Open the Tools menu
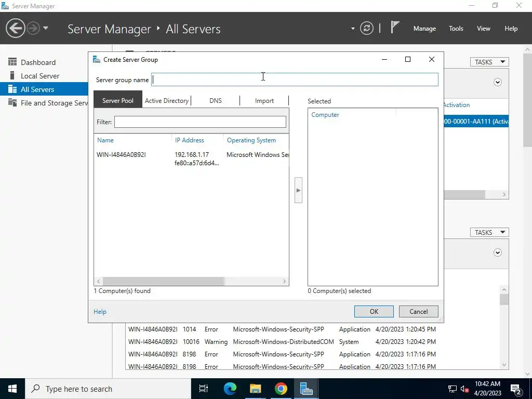Screen dimensions: 532x399 click(x=456, y=29)
